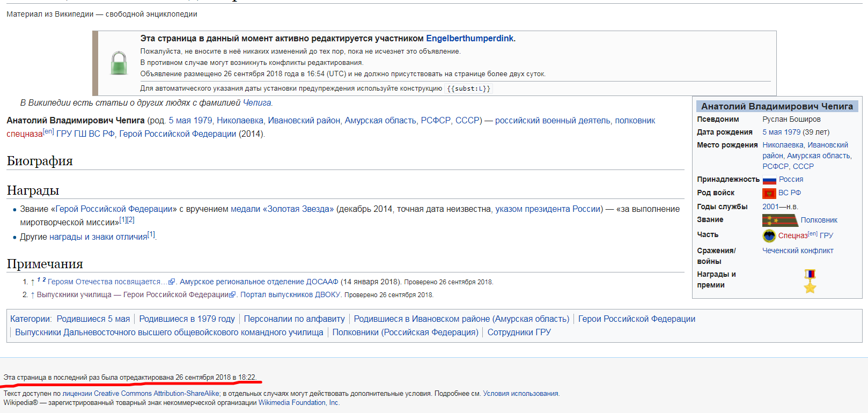The image size is (868, 413).
Task: Open category «Родившиеся в 1979 году»
Action: [x=187, y=319]
